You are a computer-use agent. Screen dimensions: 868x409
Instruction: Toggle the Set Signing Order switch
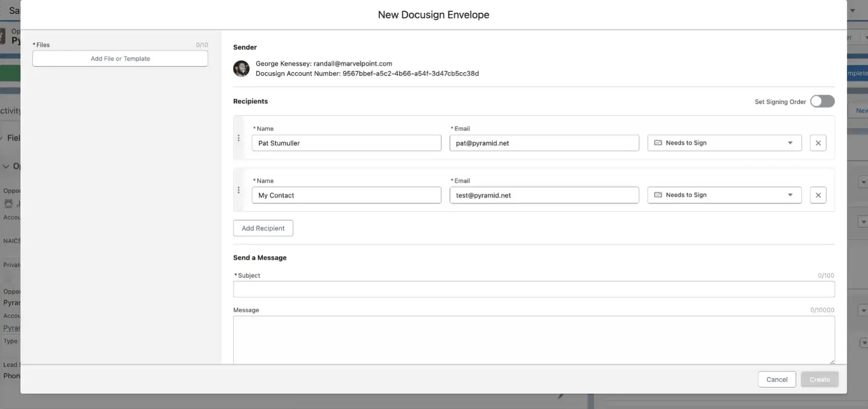tap(822, 101)
